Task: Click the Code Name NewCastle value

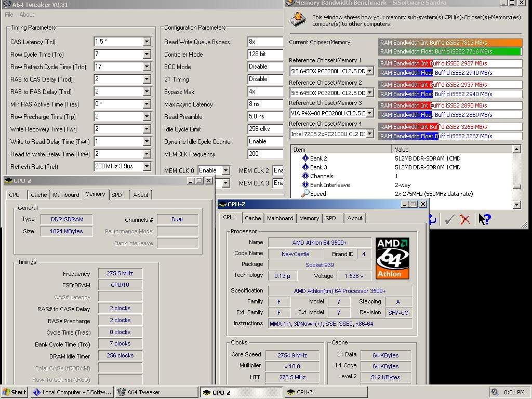Action: click(x=295, y=254)
